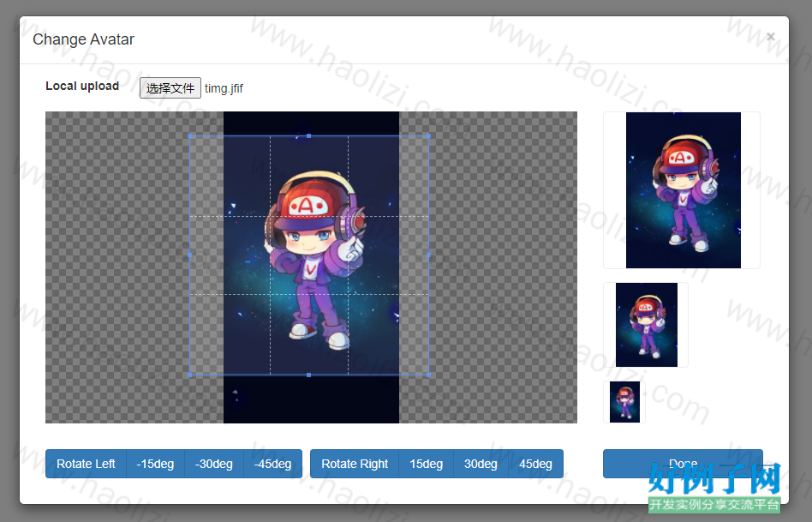812x522 pixels.
Task: Open the 选择文件 file chooser
Action: click(x=170, y=88)
